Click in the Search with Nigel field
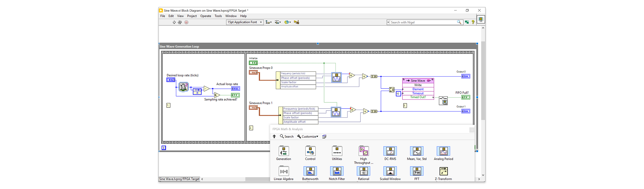Screen dimensions: 644x189 tap(423, 22)
